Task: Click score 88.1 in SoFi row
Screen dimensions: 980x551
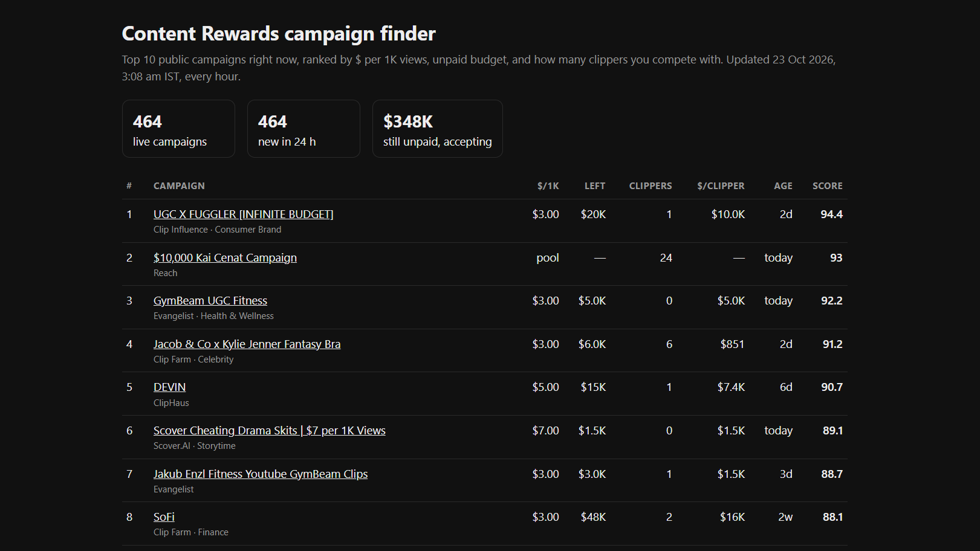Action: 832,517
